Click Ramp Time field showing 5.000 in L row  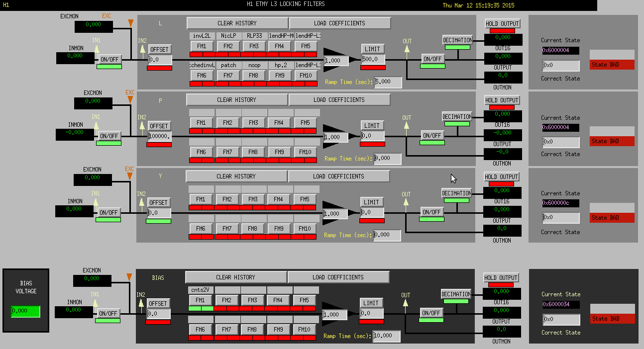(x=388, y=82)
